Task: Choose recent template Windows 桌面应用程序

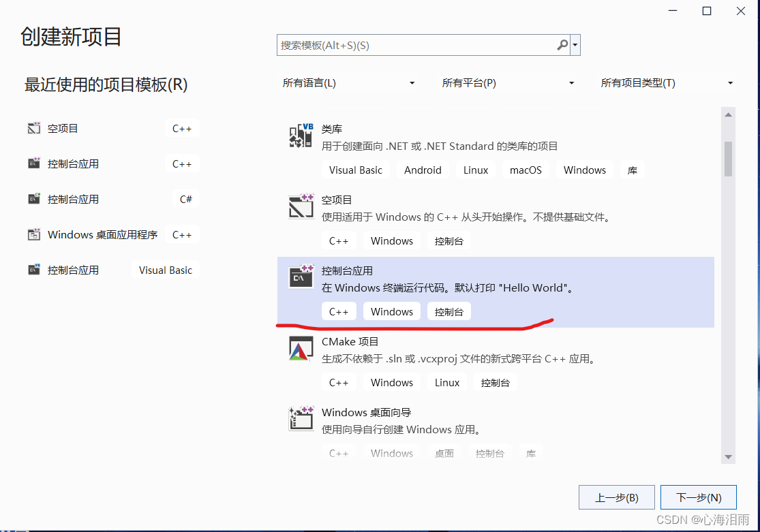Action: click(102, 234)
